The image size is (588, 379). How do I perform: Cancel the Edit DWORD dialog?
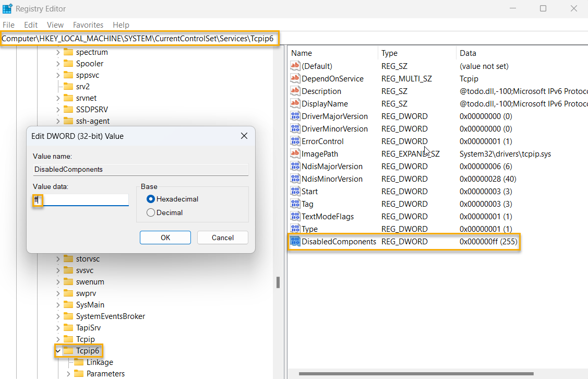click(x=222, y=237)
